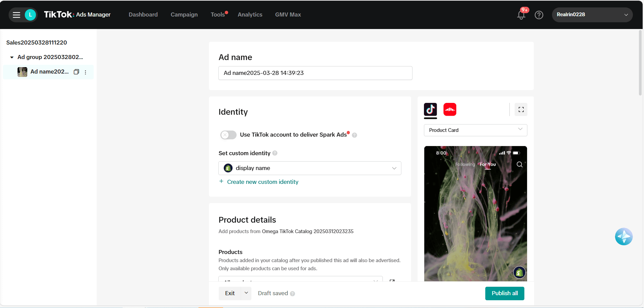Viewport: 644px width, 308px height.
Task: Expand the Realrin0228 account dropdown
Action: coord(592,15)
